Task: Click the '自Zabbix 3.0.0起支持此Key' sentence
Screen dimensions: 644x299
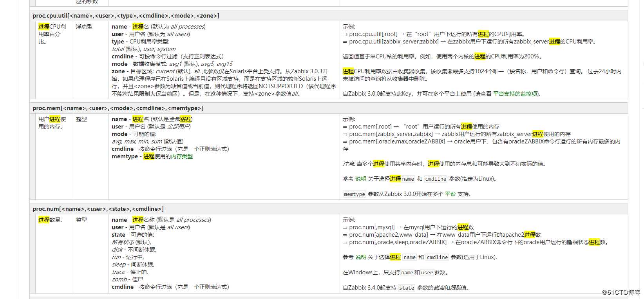Action: coord(441,94)
